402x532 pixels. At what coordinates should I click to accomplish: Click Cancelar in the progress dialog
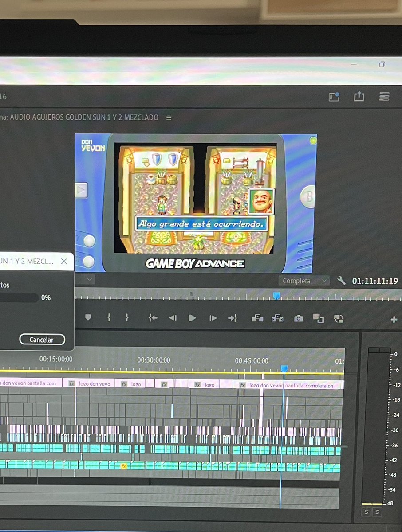(x=42, y=340)
